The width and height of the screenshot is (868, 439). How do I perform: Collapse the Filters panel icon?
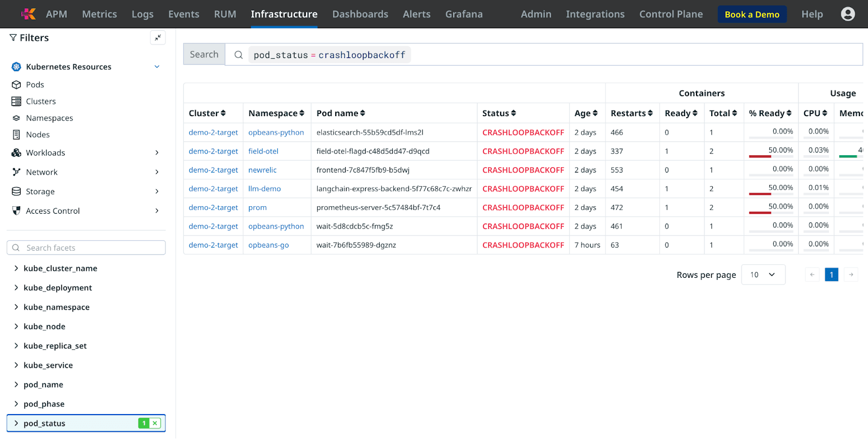click(158, 37)
